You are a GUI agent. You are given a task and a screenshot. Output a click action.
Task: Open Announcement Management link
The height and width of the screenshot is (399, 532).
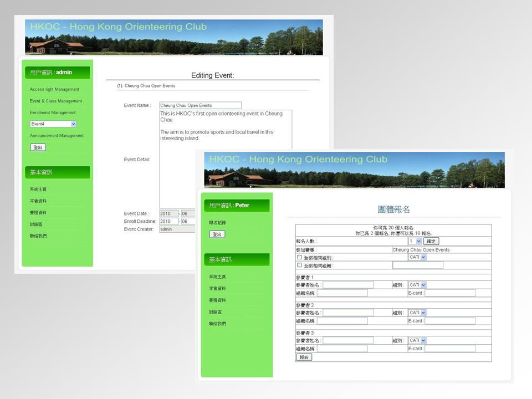click(x=57, y=136)
